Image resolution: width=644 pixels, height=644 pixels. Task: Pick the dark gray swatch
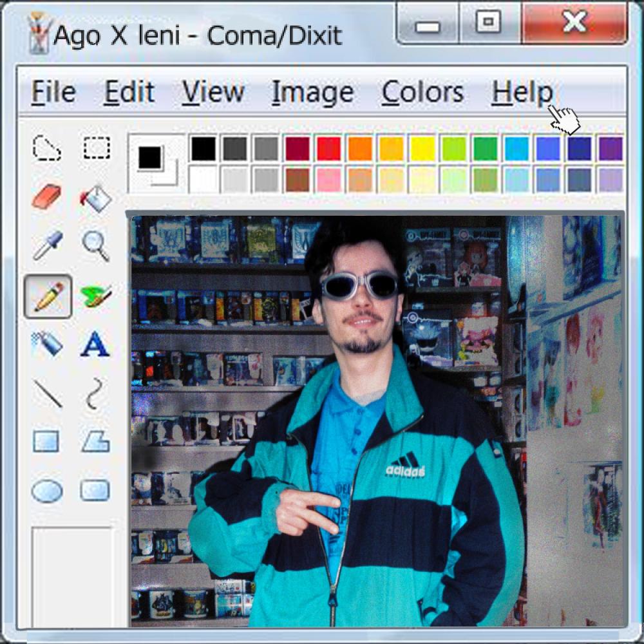click(x=235, y=148)
